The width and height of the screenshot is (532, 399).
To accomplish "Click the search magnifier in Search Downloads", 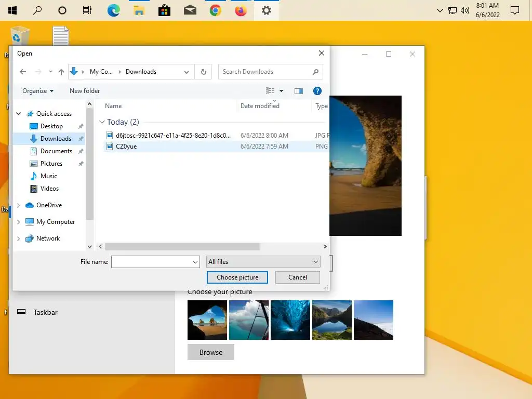I will tap(315, 72).
